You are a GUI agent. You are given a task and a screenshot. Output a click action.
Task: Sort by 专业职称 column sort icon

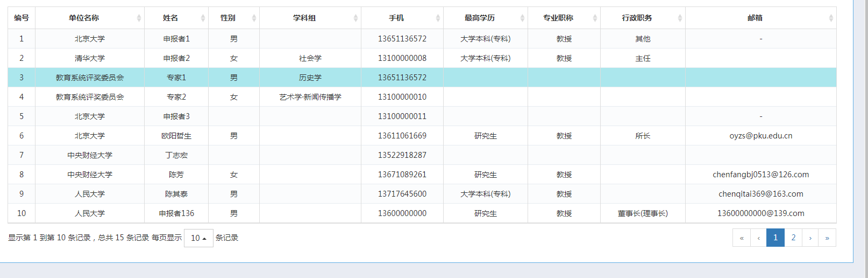tap(595, 18)
